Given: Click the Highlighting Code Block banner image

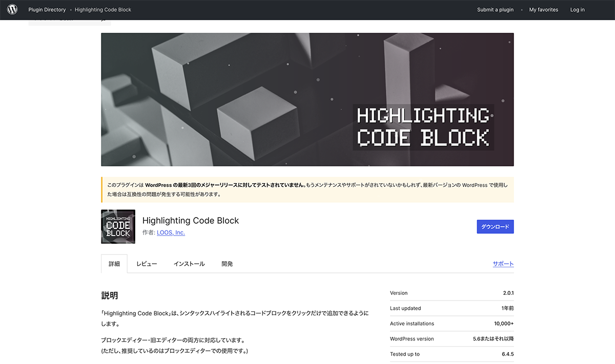Looking at the screenshot, I should point(307,100).
